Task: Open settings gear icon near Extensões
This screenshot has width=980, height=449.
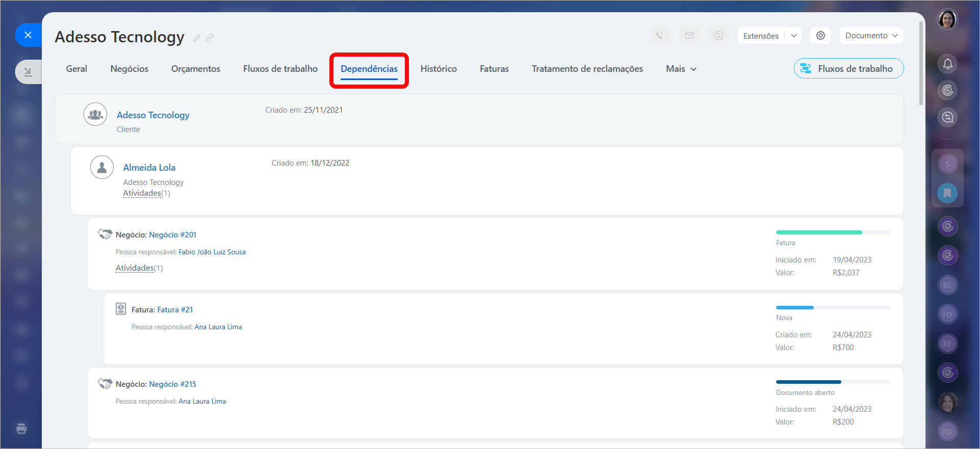Action: pos(820,36)
